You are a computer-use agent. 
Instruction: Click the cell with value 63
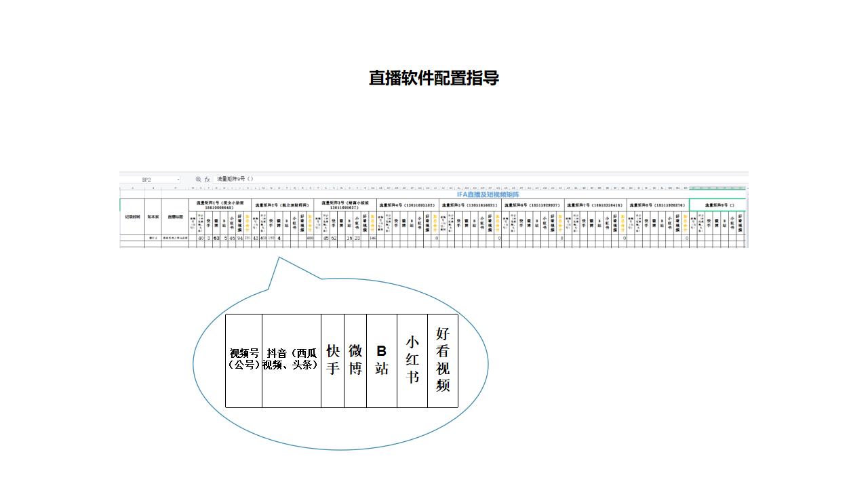pyautogui.click(x=216, y=239)
